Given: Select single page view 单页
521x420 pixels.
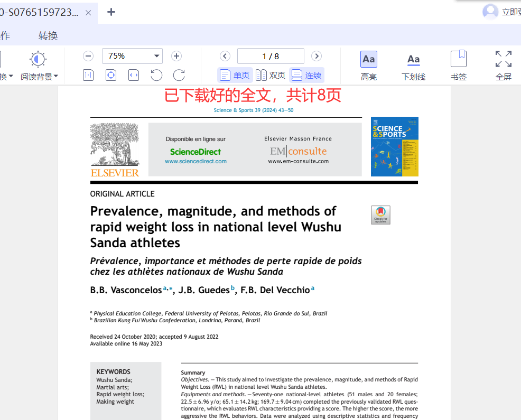Looking at the screenshot, I should point(235,75).
